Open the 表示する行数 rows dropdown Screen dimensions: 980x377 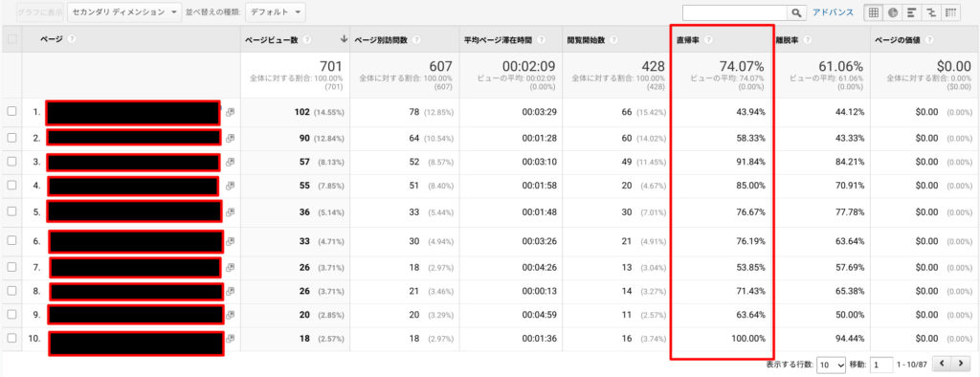coord(832,365)
